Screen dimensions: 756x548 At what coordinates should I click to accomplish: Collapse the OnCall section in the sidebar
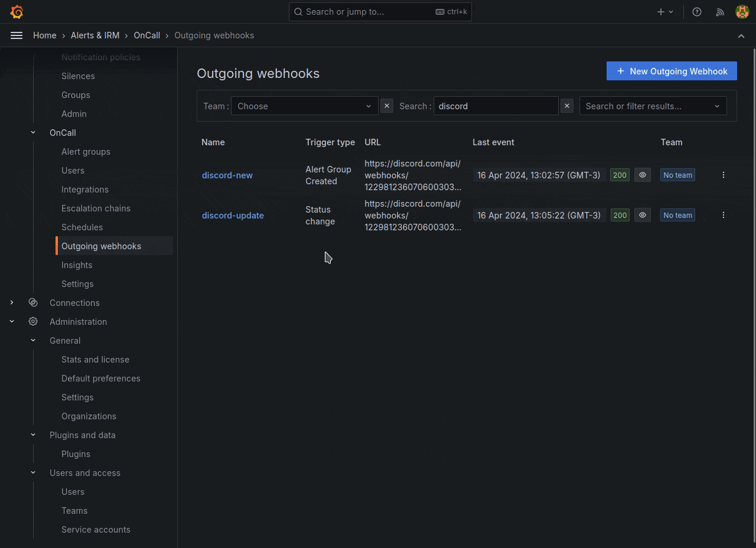click(32, 132)
